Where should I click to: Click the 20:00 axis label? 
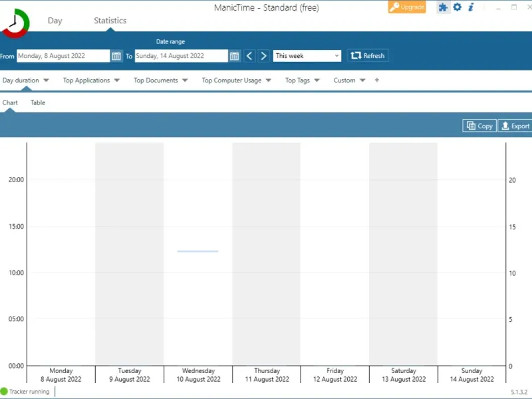pos(16,180)
